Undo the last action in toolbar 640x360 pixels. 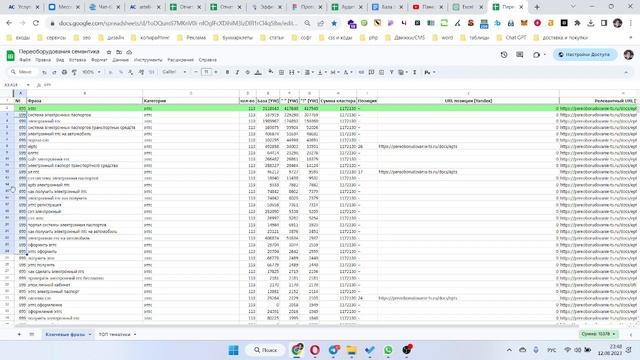(x=44, y=72)
